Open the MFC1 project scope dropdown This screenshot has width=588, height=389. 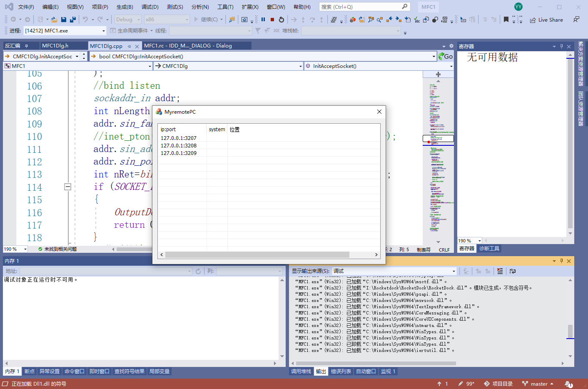point(78,66)
